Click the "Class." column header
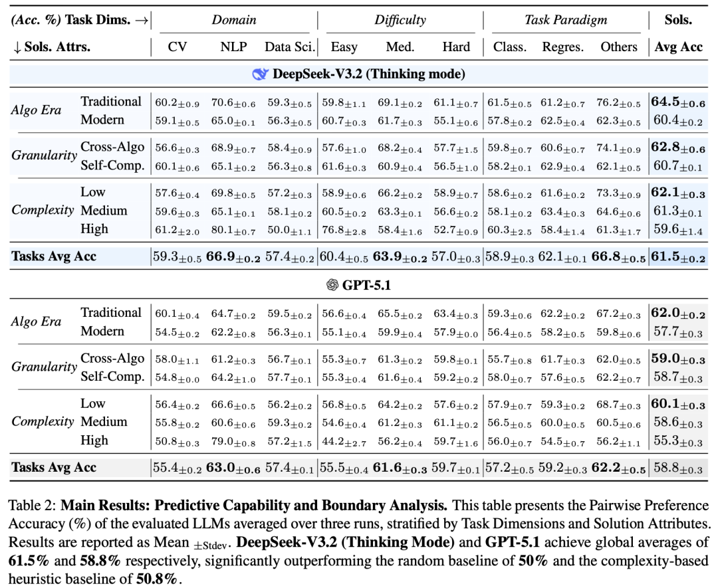This screenshot has width=718, height=588. 510,47
